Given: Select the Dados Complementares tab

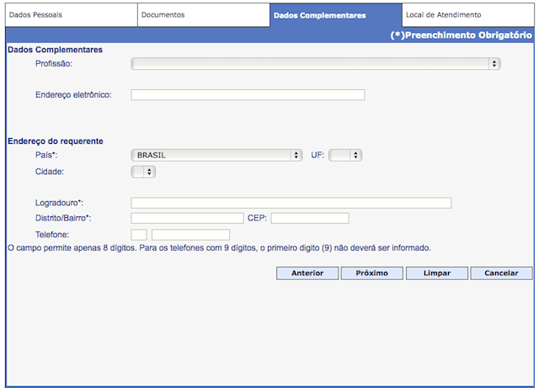Looking at the screenshot, I should coord(336,15).
